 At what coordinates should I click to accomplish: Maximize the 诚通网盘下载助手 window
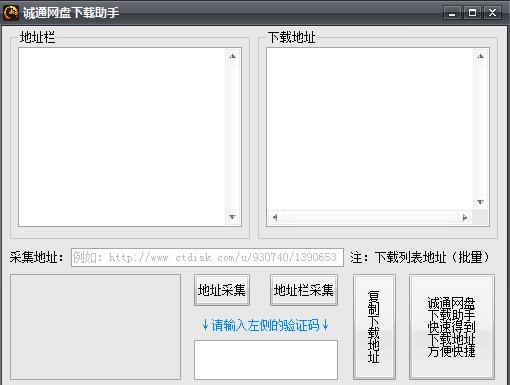click(472, 13)
